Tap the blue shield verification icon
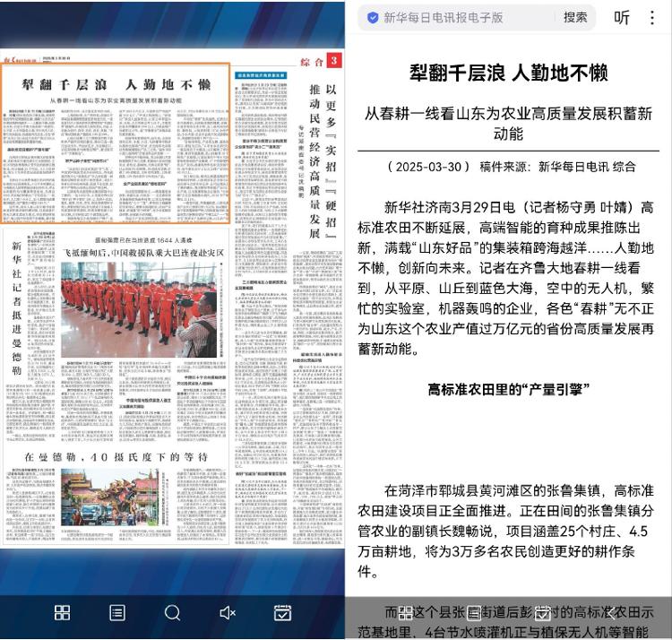 pos(372,17)
